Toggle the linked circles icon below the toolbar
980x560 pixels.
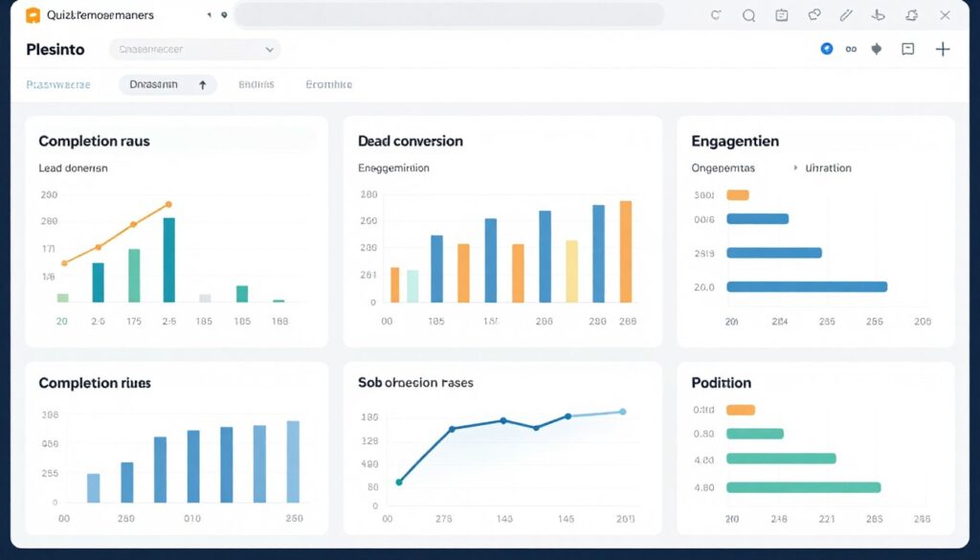(850, 49)
